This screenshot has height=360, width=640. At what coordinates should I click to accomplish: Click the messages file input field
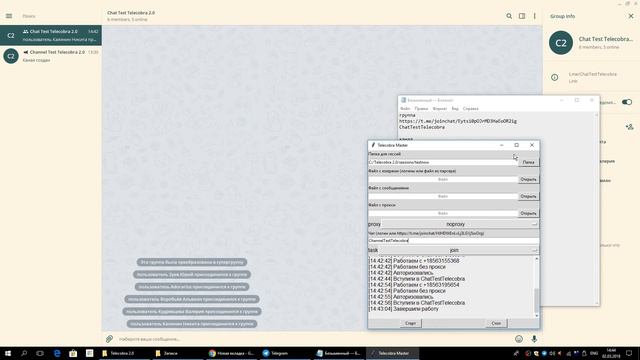point(443,196)
